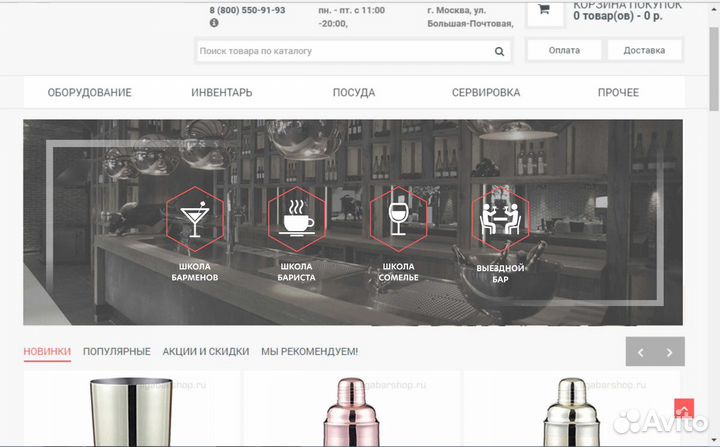The image size is (720, 447).
Task: Click the red scroll-to-top arrow icon
Action: coord(684,409)
